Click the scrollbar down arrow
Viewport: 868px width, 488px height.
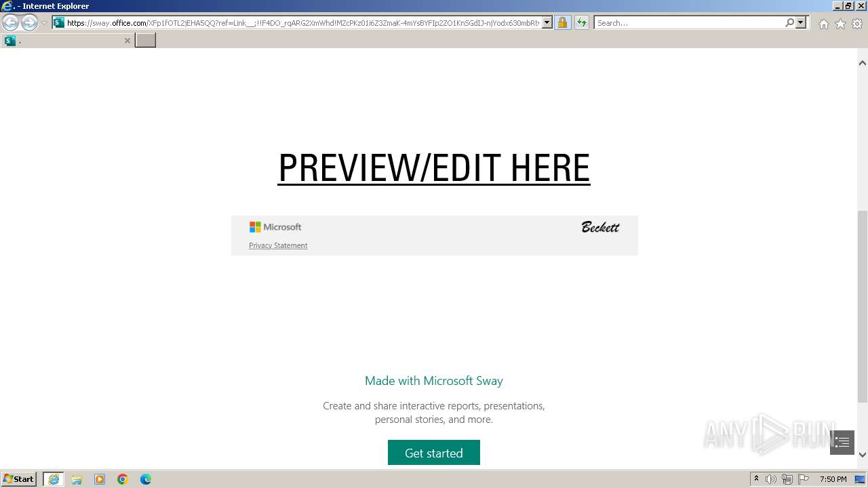[862, 455]
